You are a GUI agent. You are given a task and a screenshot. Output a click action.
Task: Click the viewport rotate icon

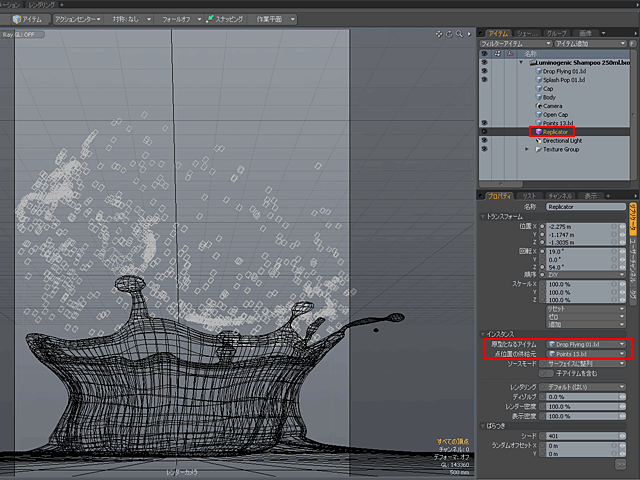click(x=449, y=34)
